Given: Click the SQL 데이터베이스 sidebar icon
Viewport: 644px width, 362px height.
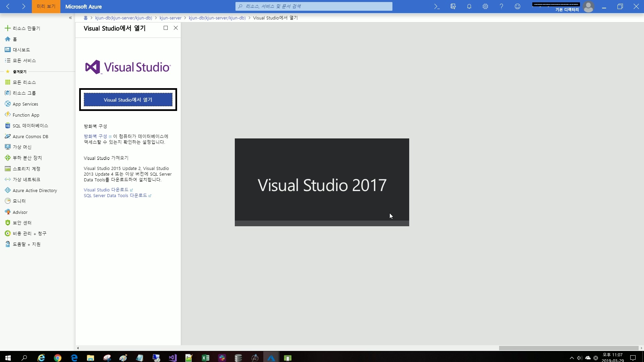Looking at the screenshot, I should (x=8, y=126).
